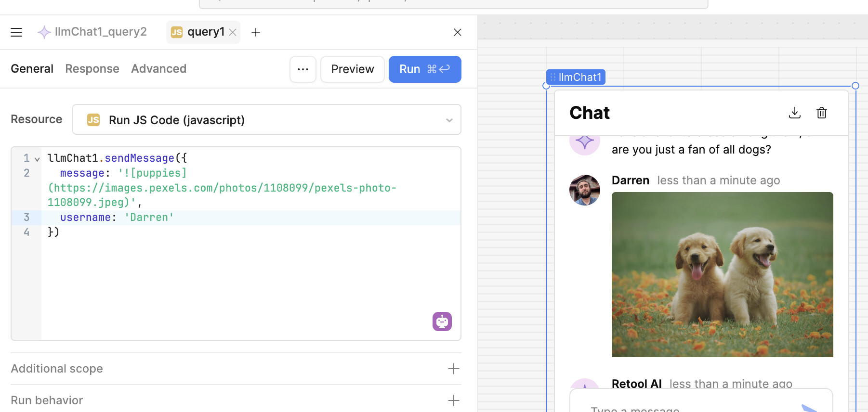Screen dimensions: 868x412
Task: Open the hamburger menu in the query panel
Action: (16, 32)
